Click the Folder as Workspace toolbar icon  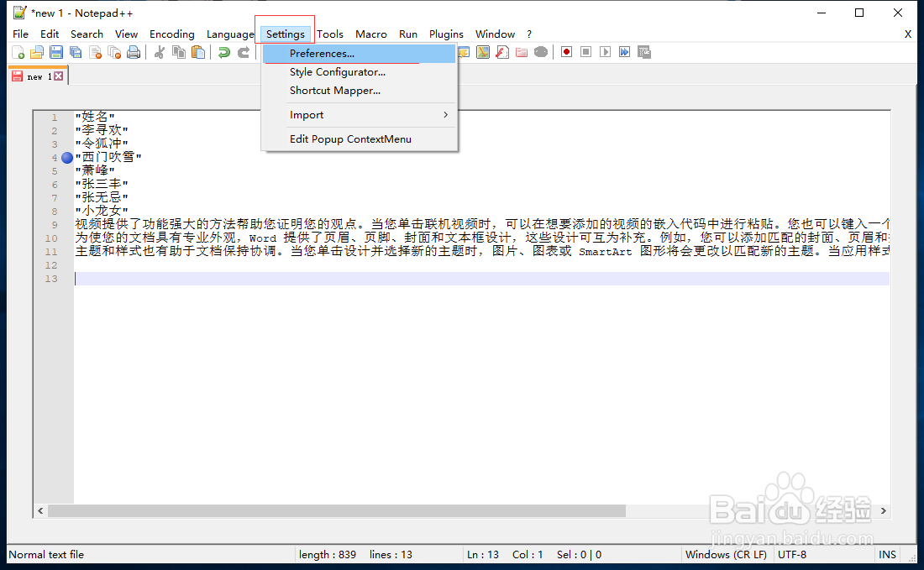pos(522,52)
